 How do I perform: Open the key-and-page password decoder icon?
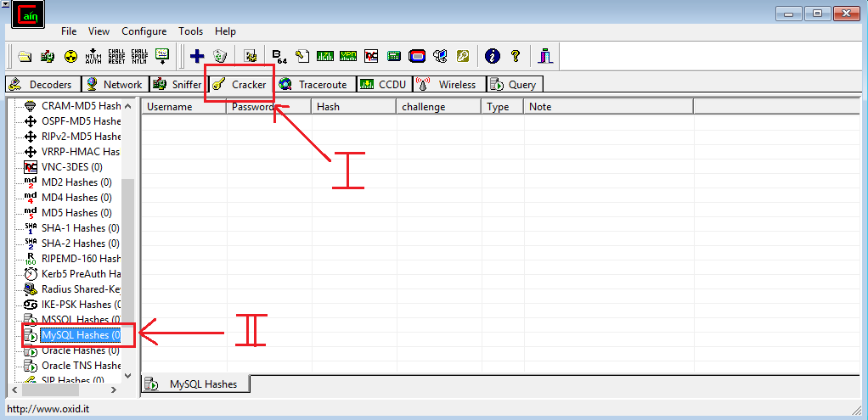click(x=302, y=56)
